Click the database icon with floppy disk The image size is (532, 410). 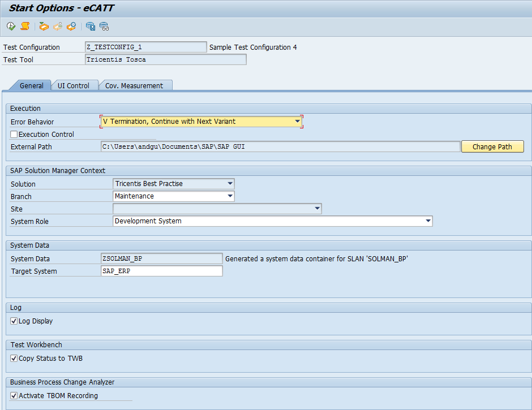pyautogui.click(x=91, y=27)
